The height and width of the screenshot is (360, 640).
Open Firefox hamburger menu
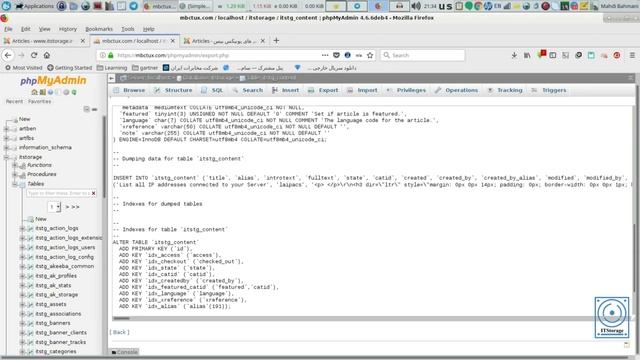632,55
